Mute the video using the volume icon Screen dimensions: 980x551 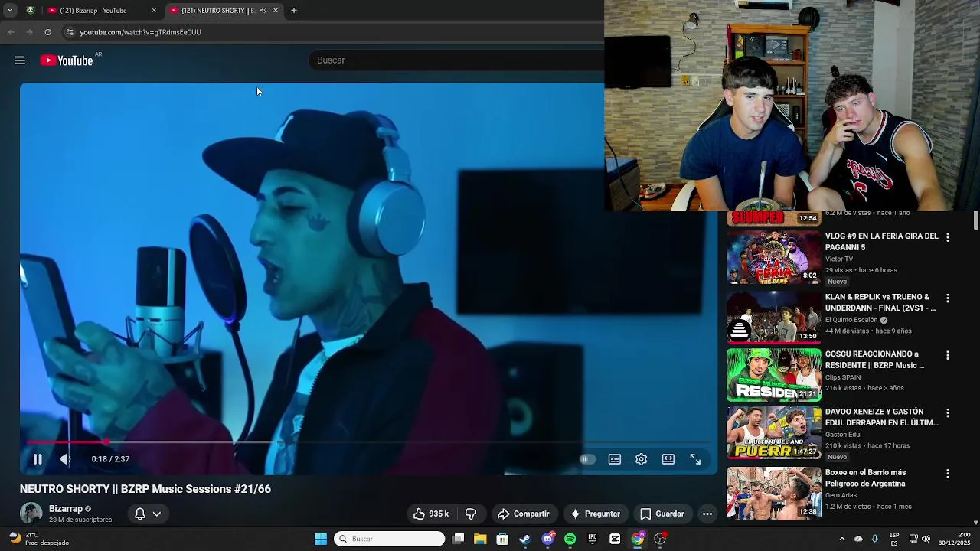pyautogui.click(x=66, y=459)
